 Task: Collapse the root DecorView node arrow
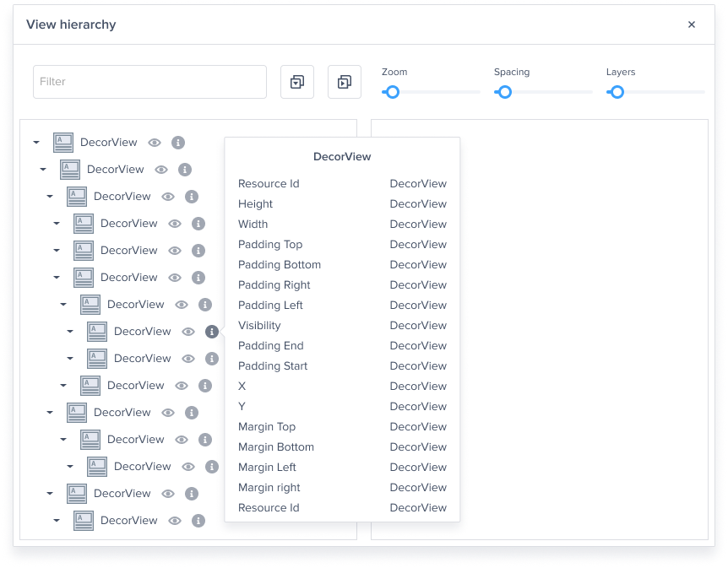36,142
